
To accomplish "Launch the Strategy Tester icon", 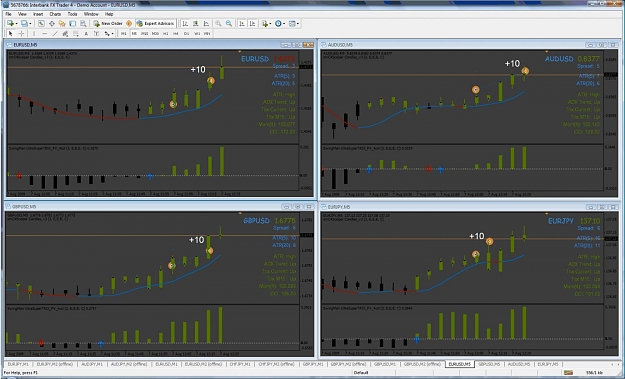I will coord(83,24).
